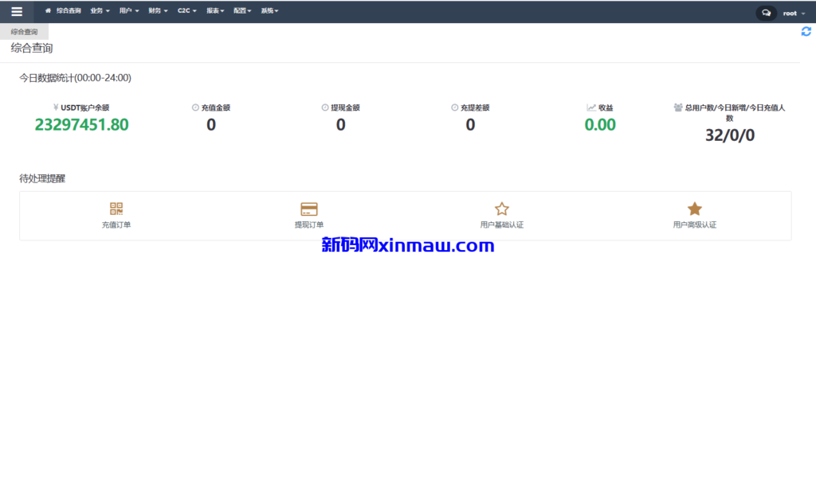816x504 pixels.
Task: Open the chat messages icon
Action: pos(766,13)
